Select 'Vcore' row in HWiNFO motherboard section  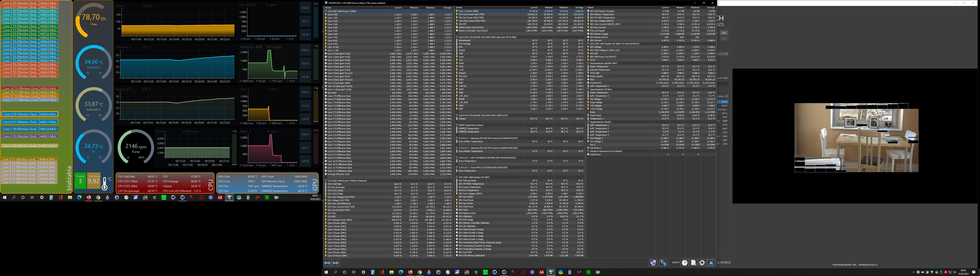[520, 57]
